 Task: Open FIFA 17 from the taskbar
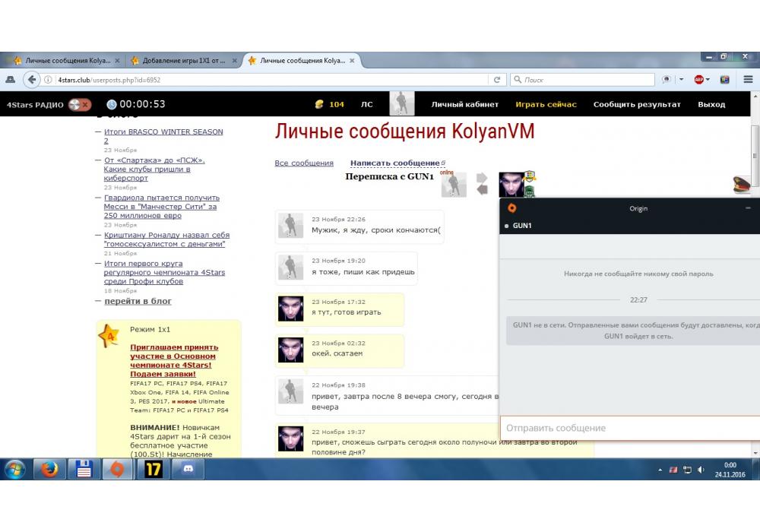[x=153, y=469]
